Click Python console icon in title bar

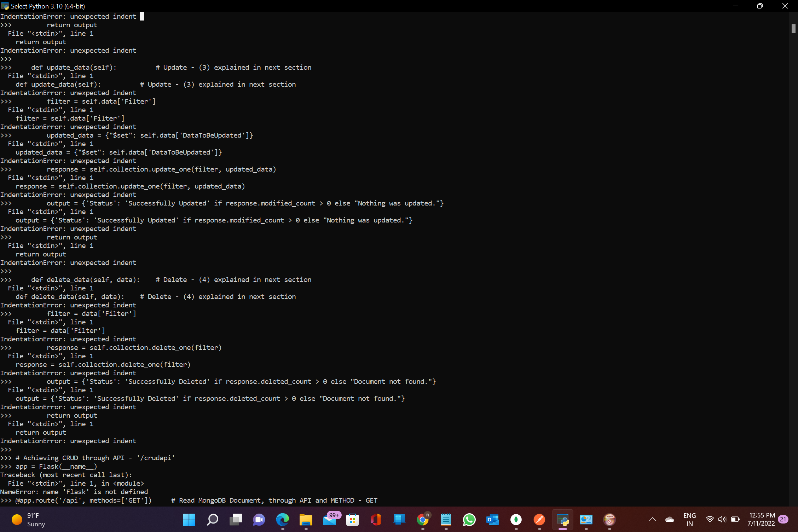[x=5, y=6]
